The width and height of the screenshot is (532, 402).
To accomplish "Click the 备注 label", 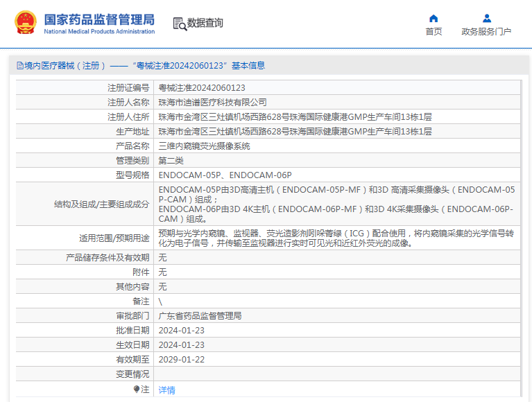I will 141,301.
